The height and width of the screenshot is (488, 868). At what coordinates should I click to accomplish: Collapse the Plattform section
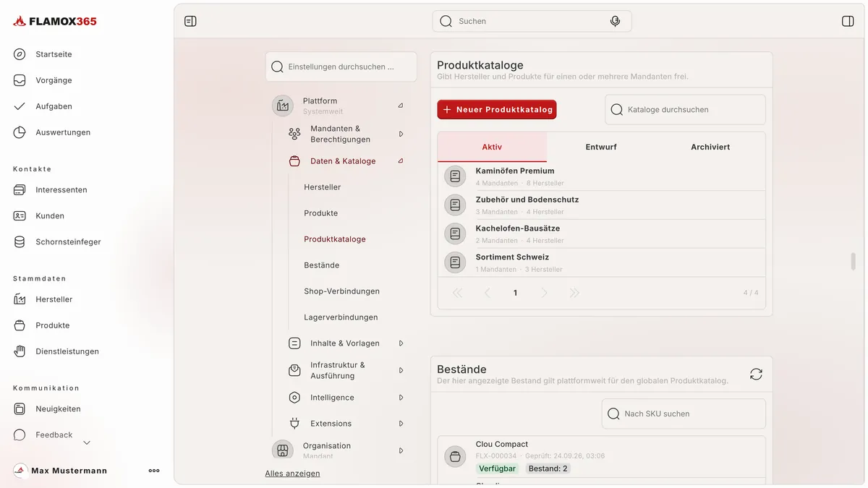401,106
